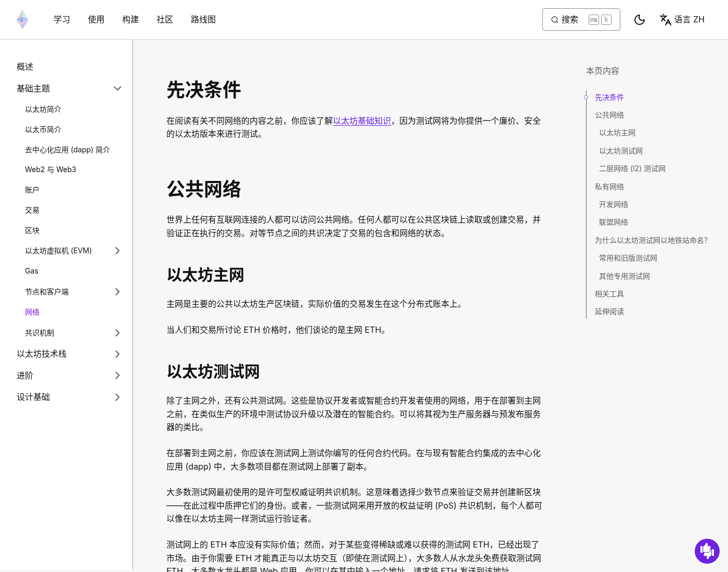This screenshot has height=572, width=728.
Task: Jump to 先决条件 in page contents
Action: (609, 97)
